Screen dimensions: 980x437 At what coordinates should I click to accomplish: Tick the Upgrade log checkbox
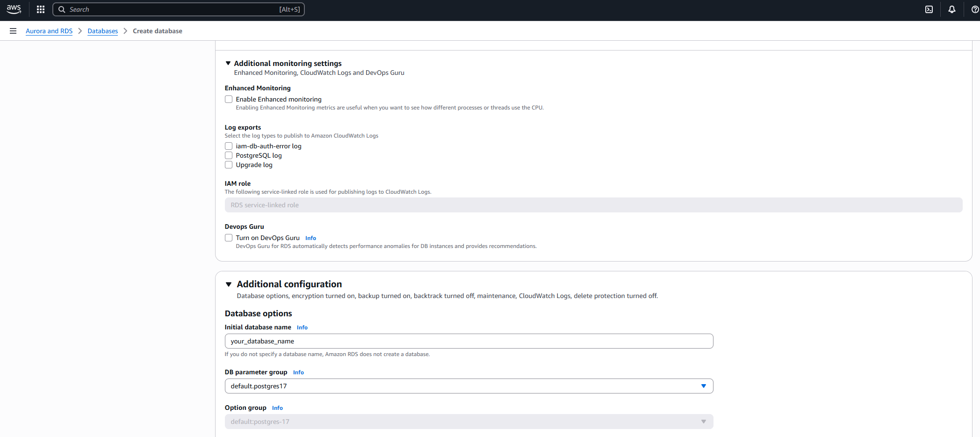229,165
